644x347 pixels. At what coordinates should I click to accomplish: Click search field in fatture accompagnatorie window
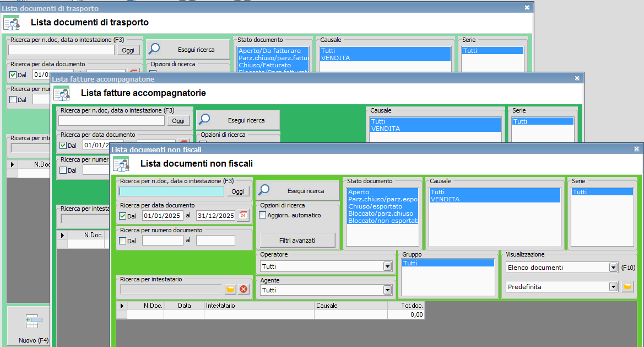tap(111, 120)
